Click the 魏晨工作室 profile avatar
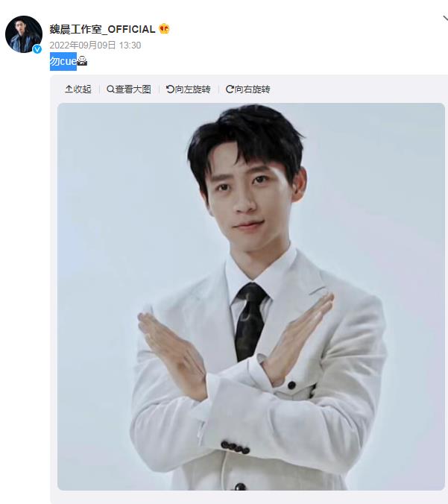This screenshot has height=504, width=448. coord(23,34)
